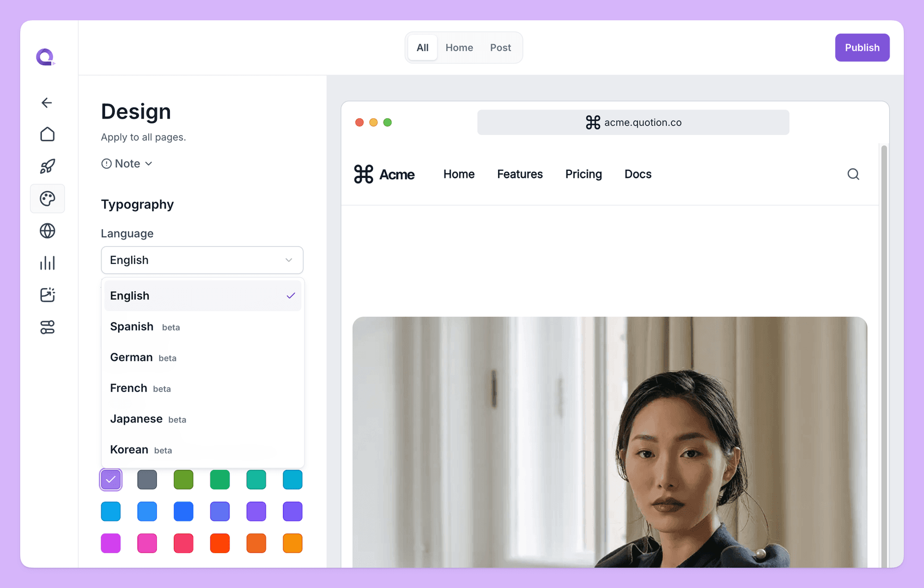Open Features link in preview navigation
Screen dimensions: 924x588
[x=520, y=174]
